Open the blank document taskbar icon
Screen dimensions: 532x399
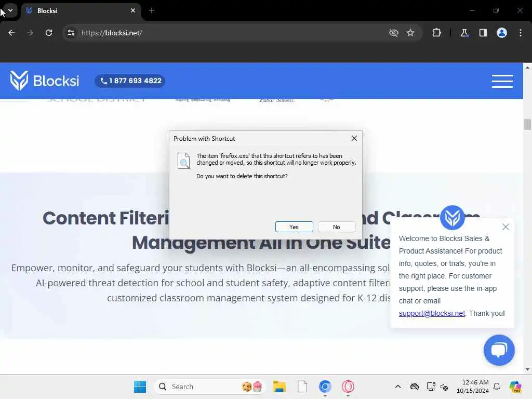coord(302,387)
